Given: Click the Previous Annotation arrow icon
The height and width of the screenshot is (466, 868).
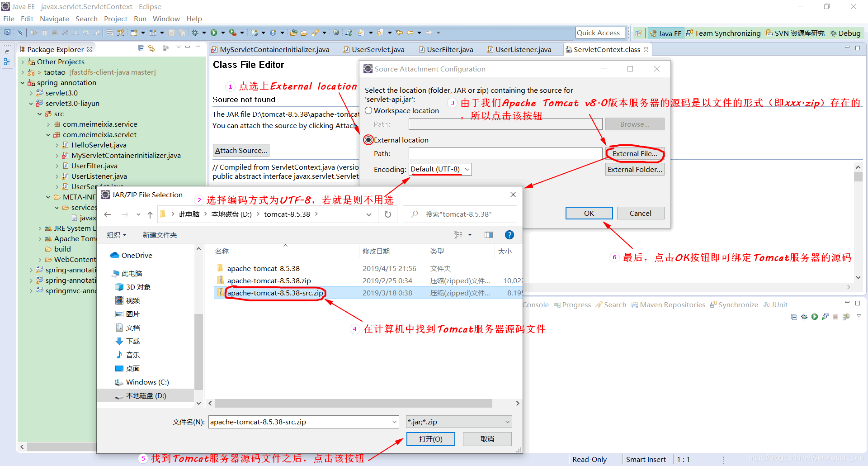Looking at the screenshot, I should coord(380,33).
